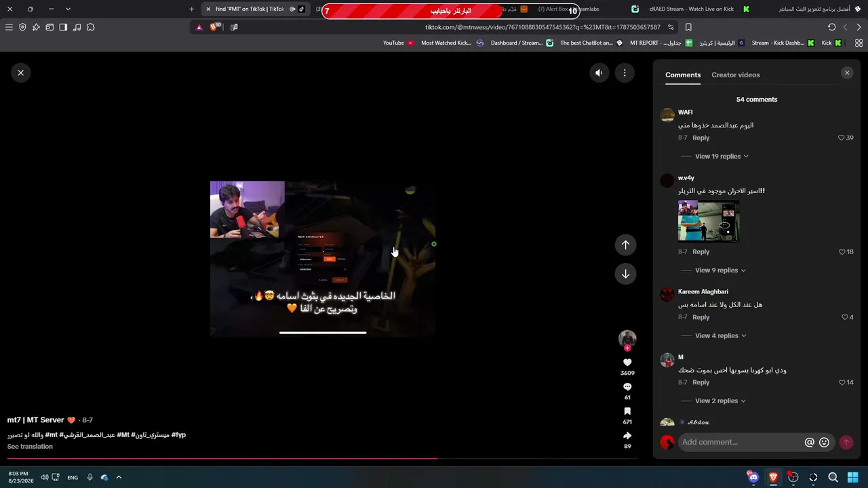The height and width of the screenshot is (488, 868).
Task: Post comment with red send arrow
Action: click(x=846, y=443)
